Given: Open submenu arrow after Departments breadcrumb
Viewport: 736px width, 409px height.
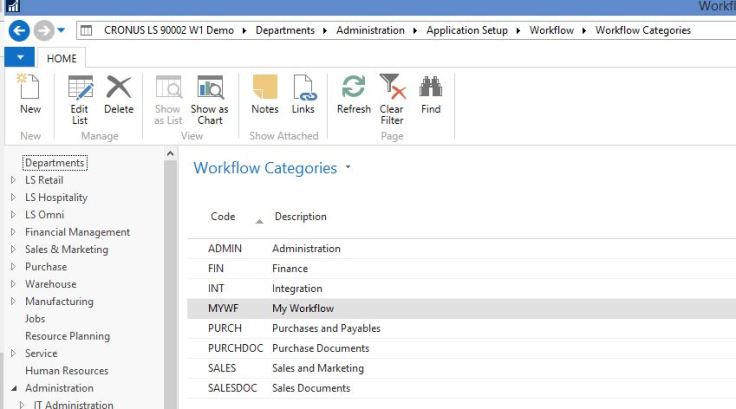Looking at the screenshot, I should point(325,31).
